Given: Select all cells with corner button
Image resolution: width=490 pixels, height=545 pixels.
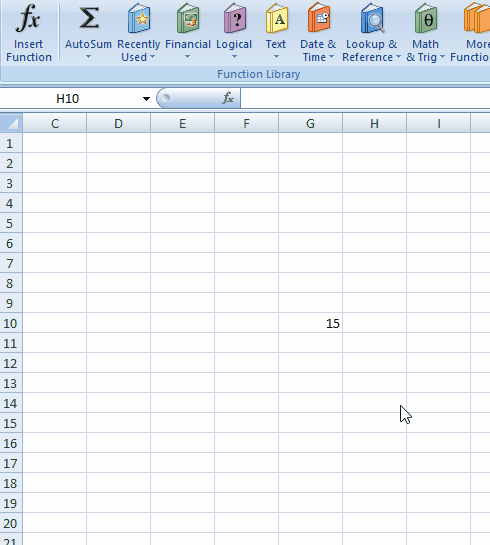Looking at the screenshot, I should (11, 123).
